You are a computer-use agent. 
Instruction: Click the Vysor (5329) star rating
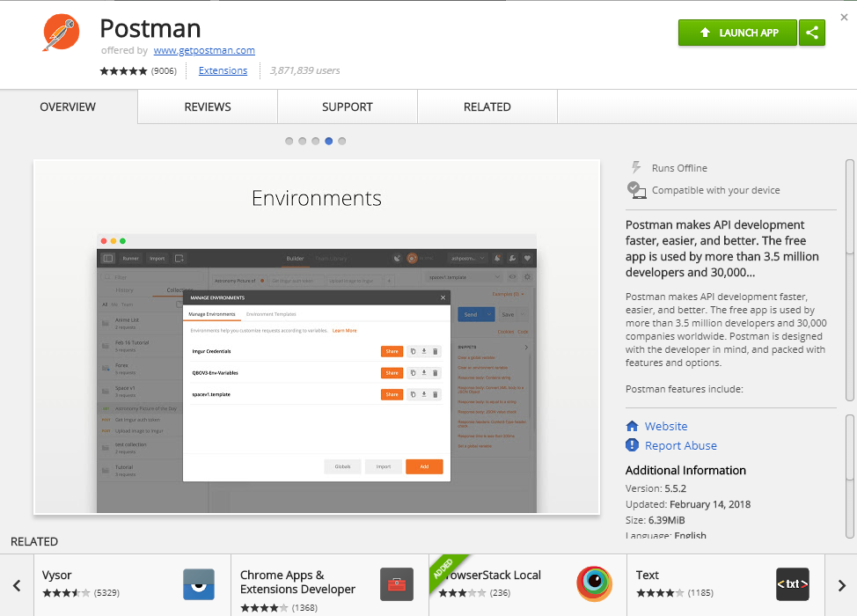pyautogui.click(x=81, y=593)
